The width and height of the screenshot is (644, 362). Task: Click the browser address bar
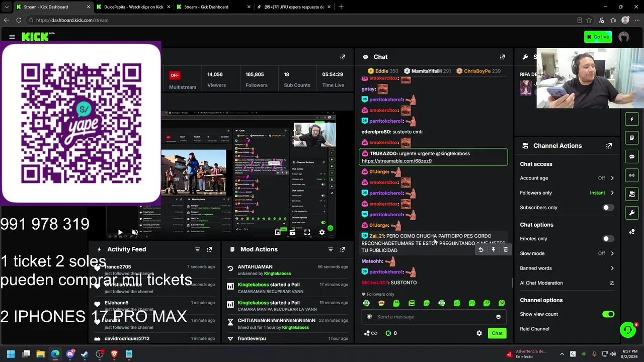tap(302, 20)
